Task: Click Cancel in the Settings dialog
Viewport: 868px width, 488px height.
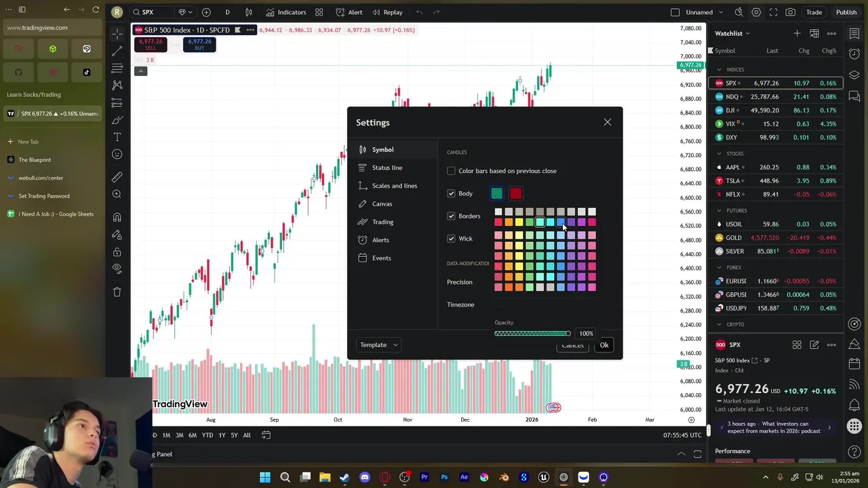Action: (572, 346)
